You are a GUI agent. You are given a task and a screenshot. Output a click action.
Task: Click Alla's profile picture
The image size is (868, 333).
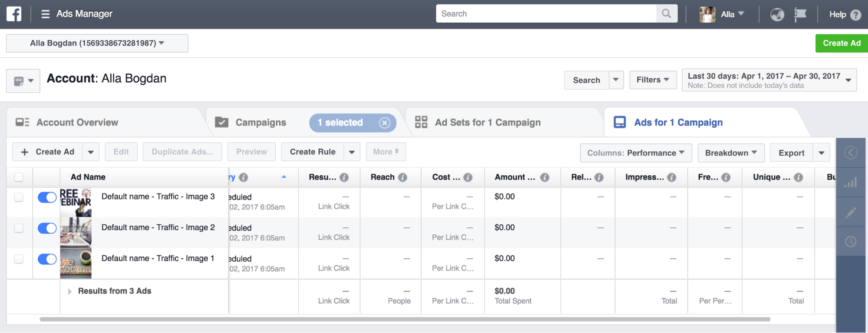pyautogui.click(x=707, y=14)
